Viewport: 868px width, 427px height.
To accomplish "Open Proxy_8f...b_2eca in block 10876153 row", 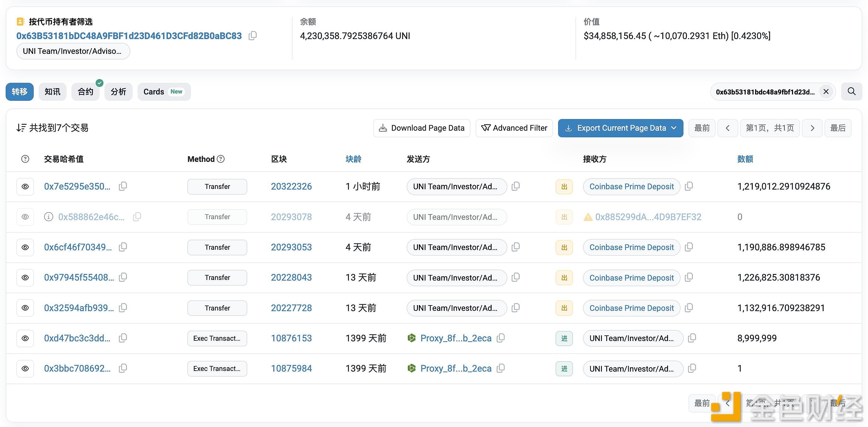I will pyautogui.click(x=456, y=338).
